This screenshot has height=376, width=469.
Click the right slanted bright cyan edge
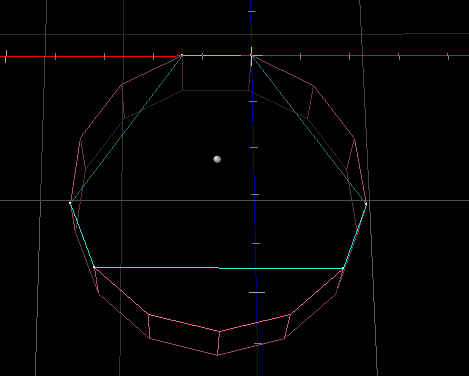(x=355, y=236)
